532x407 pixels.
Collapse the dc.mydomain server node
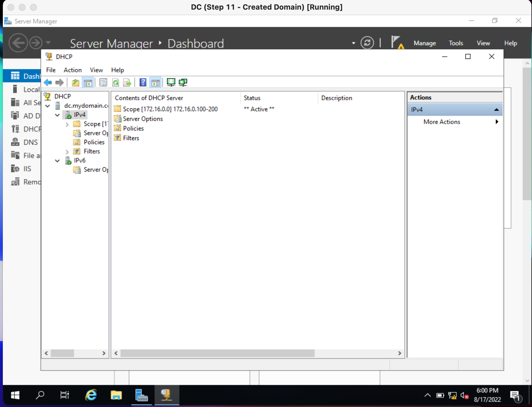[x=48, y=106]
